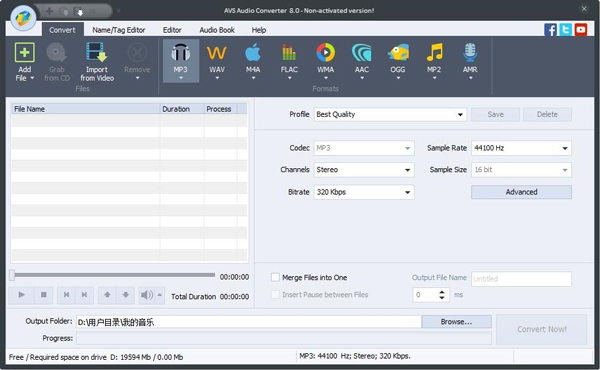600x370 pixels.
Task: Click the Add File icon
Action: coord(24,52)
